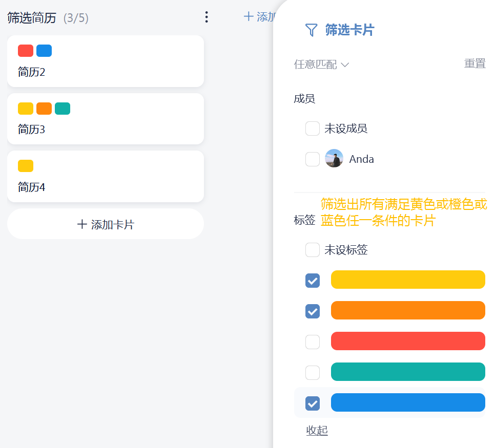Click 重置 to reset filters
The height and width of the screenshot is (448, 495).
pos(475,63)
